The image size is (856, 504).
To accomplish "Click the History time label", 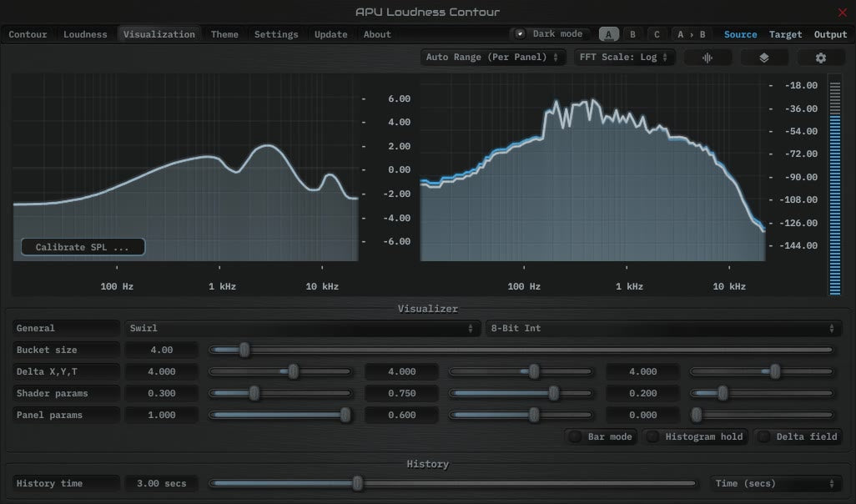I will (66, 483).
